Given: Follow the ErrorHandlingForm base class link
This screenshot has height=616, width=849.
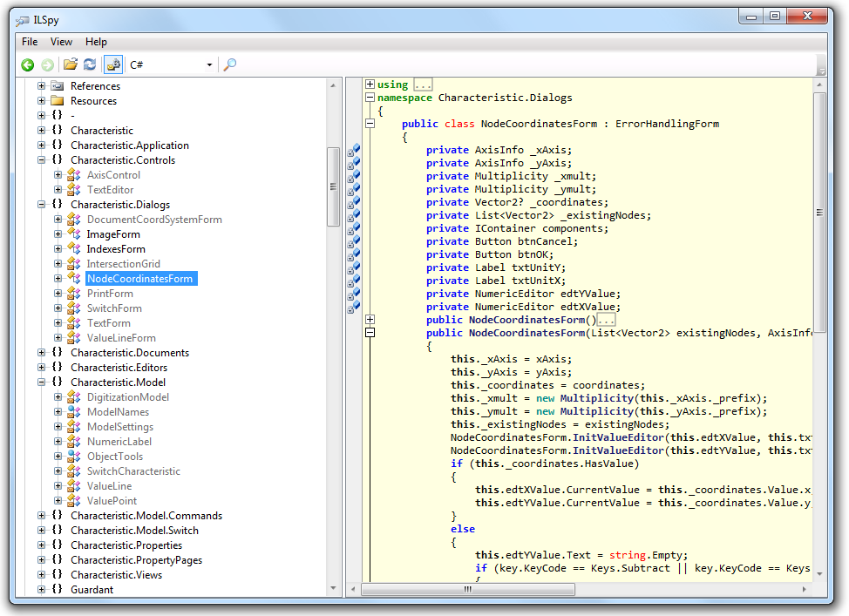Looking at the screenshot, I should tap(667, 124).
